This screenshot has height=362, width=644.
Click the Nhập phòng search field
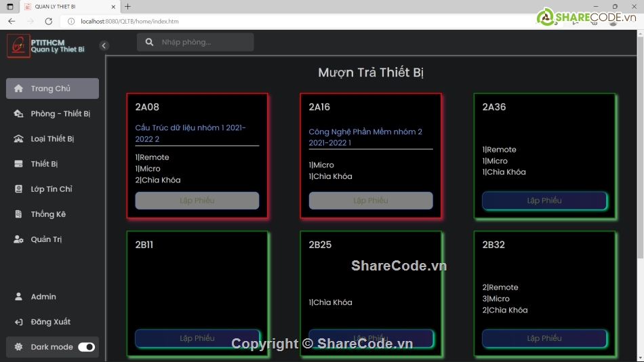pos(203,42)
